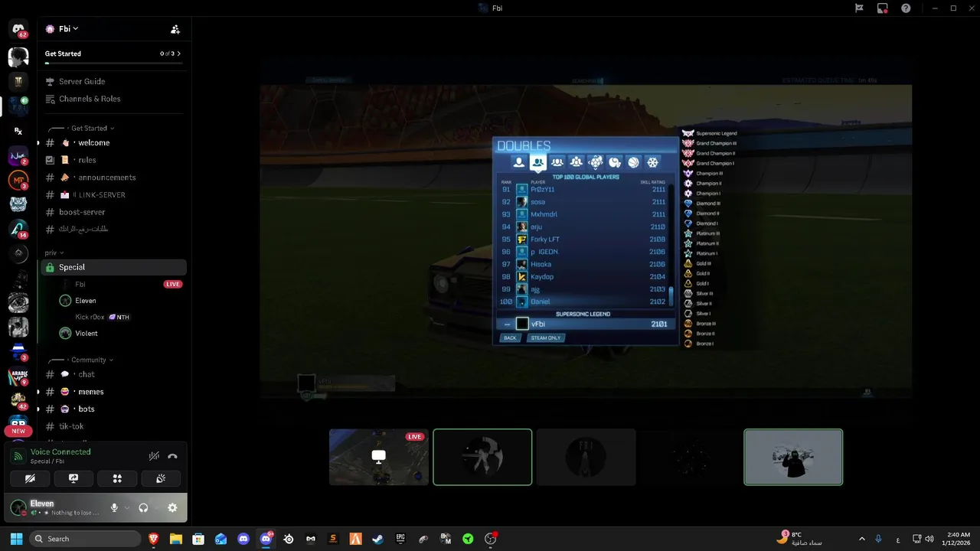Open the LINK-SERVER channel
This screenshot has height=551, width=980.
tap(113, 195)
